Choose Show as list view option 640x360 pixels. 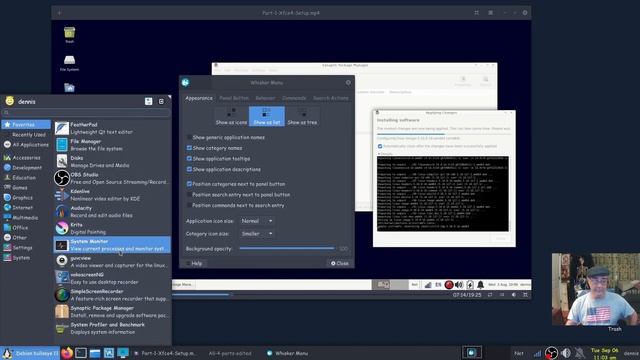tap(267, 116)
